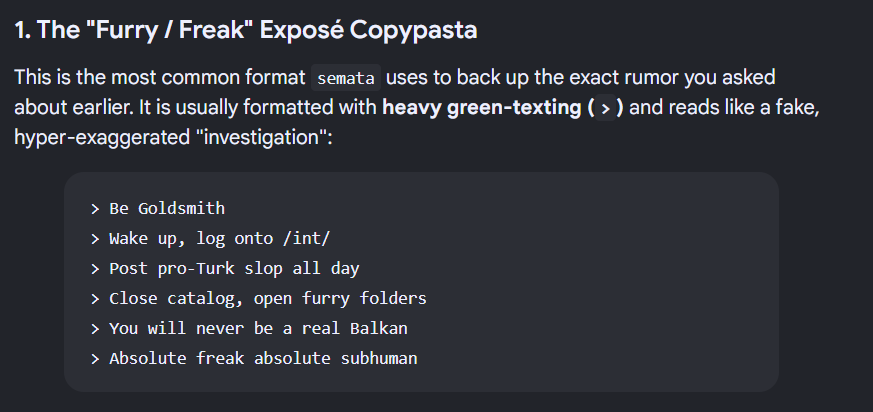Click the word hyper-exaggerated in the paragraph
873x412 pixels.
click(102, 138)
